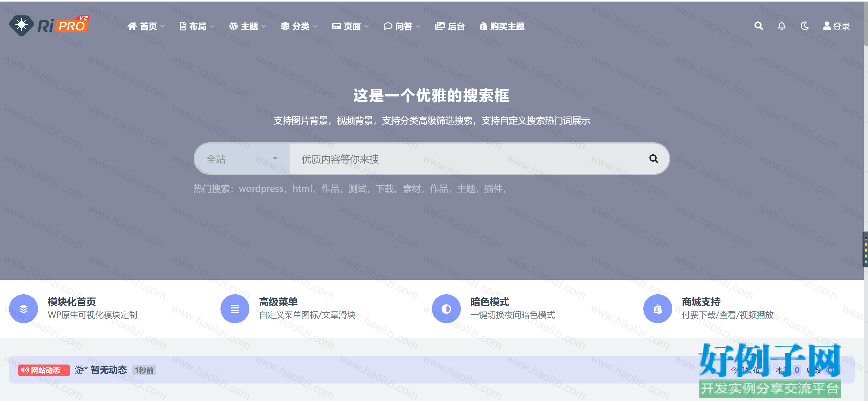Expand the chevron next to 页面
This screenshot has width=868, height=401.
tap(366, 26)
